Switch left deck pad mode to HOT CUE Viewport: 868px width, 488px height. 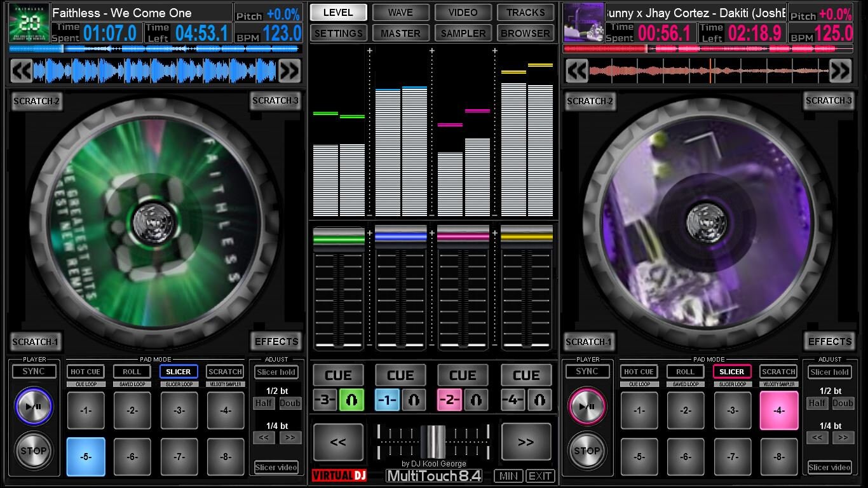86,372
